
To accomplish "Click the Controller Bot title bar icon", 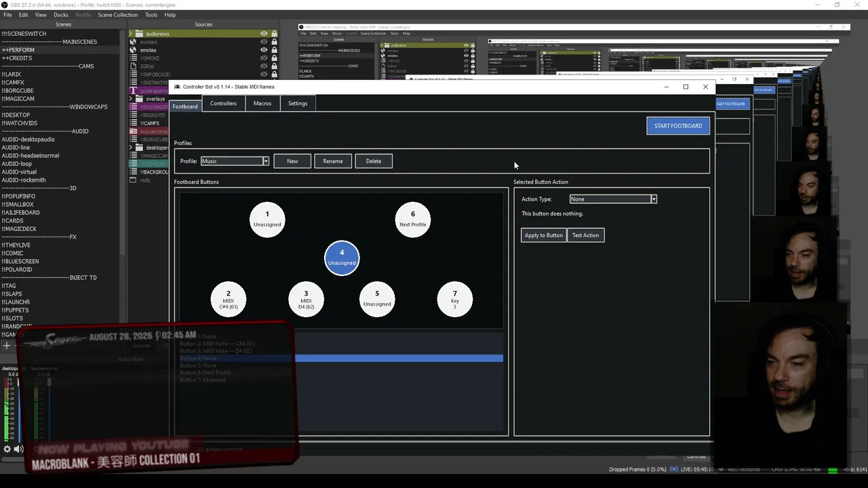I will [x=178, y=87].
